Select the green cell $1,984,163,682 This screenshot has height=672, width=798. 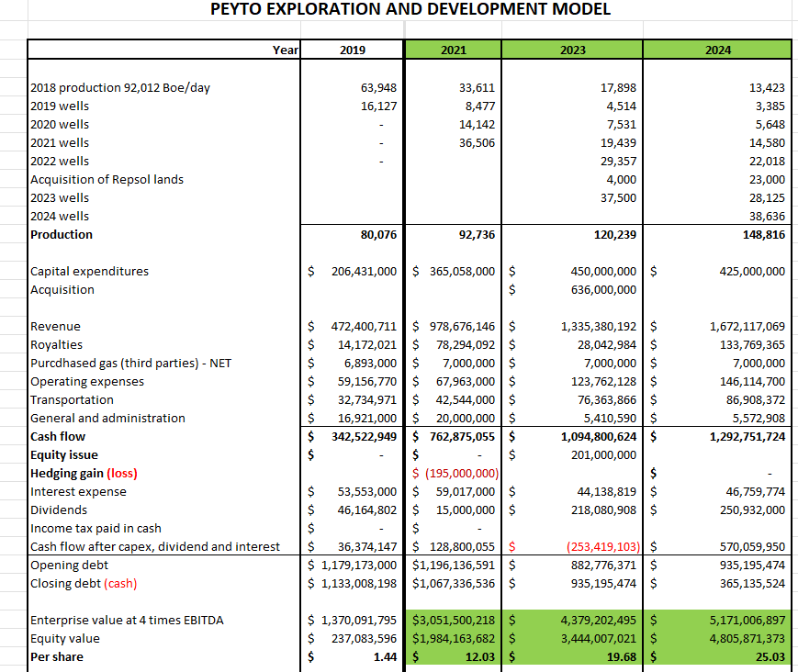(x=454, y=638)
